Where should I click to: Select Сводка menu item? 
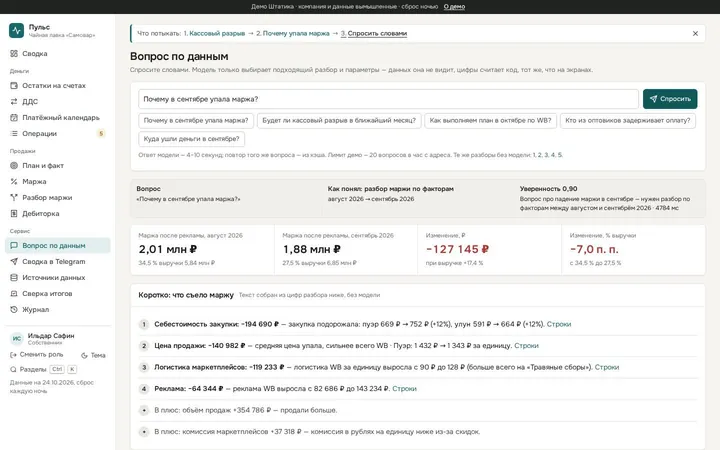point(57,54)
